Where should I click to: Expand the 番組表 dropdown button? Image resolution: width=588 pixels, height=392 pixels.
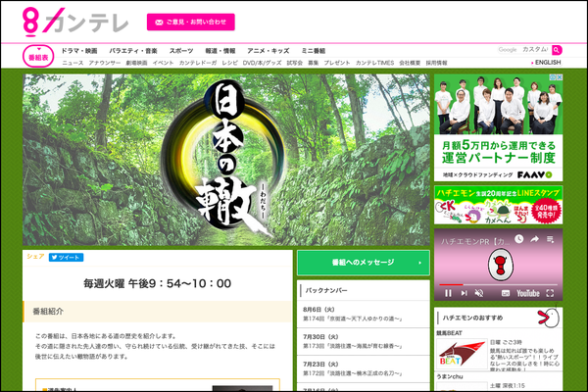tap(39, 56)
